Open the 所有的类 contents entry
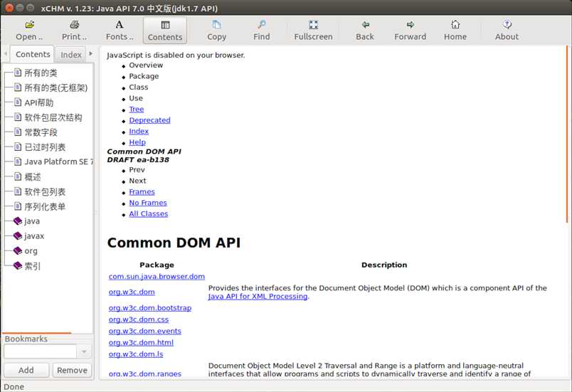572x392 pixels. click(x=41, y=73)
